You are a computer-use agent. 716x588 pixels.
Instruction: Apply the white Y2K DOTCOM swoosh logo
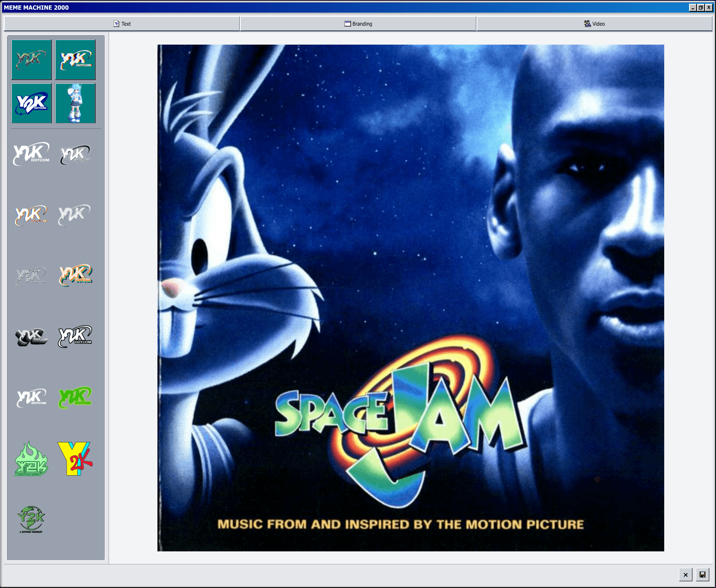click(31, 154)
